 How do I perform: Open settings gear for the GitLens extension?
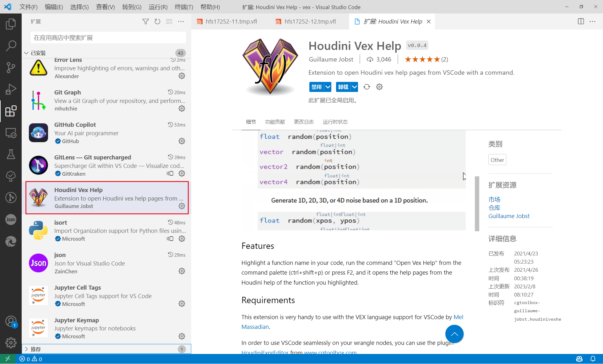pos(182,174)
